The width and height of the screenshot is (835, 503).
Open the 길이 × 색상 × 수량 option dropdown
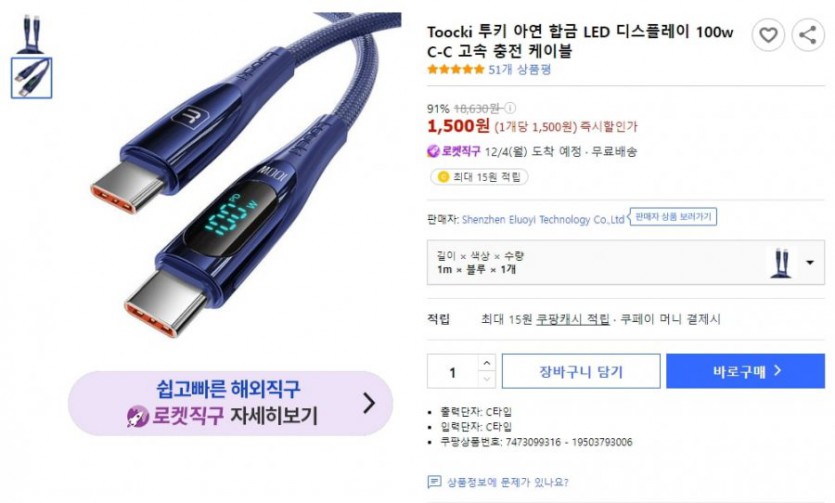626,262
